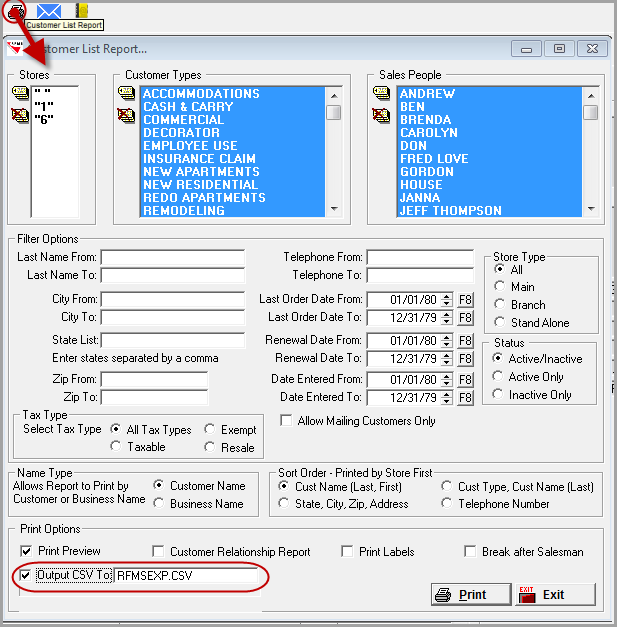
Task: Click the envelope email icon in top toolbar
Action: tap(49, 10)
